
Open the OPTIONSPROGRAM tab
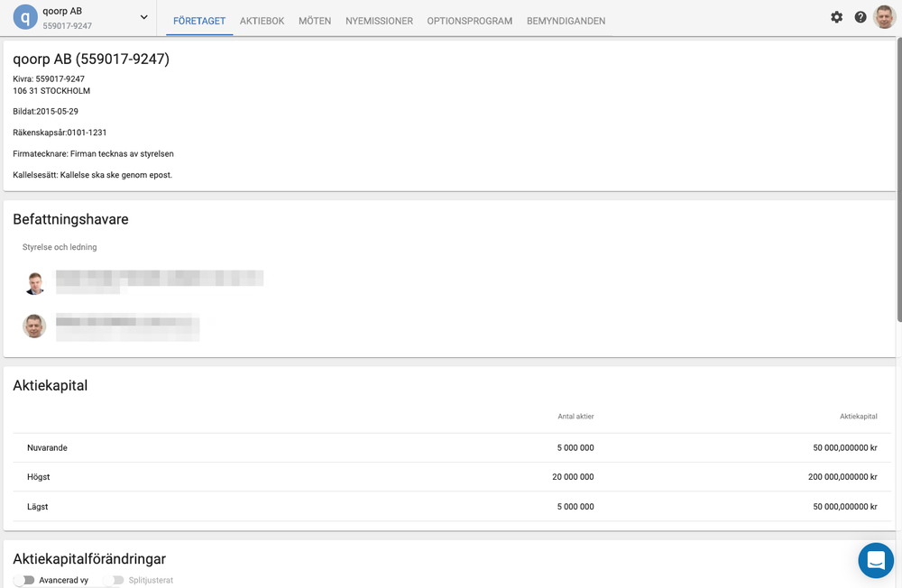click(x=469, y=21)
